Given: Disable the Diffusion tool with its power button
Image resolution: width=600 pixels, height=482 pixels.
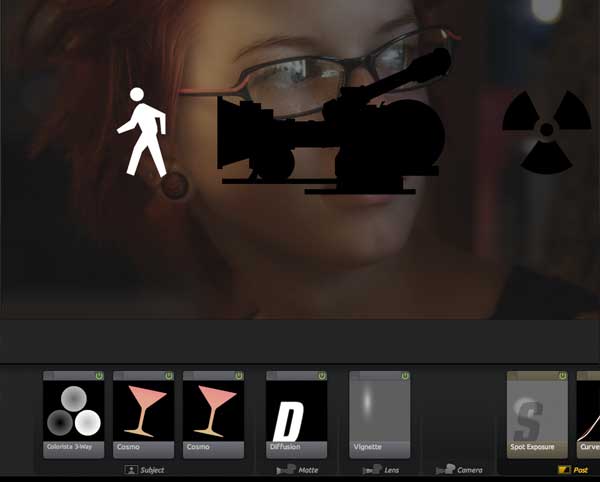Looking at the screenshot, I should coord(322,376).
